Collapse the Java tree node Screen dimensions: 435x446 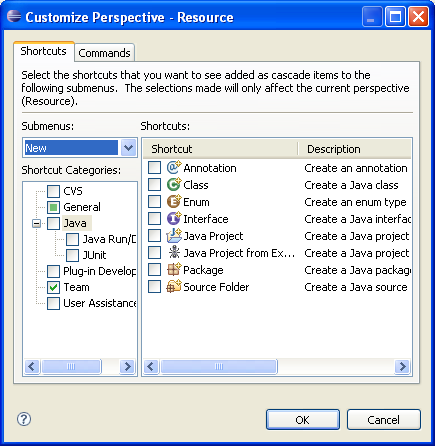pyautogui.click(x=37, y=223)
